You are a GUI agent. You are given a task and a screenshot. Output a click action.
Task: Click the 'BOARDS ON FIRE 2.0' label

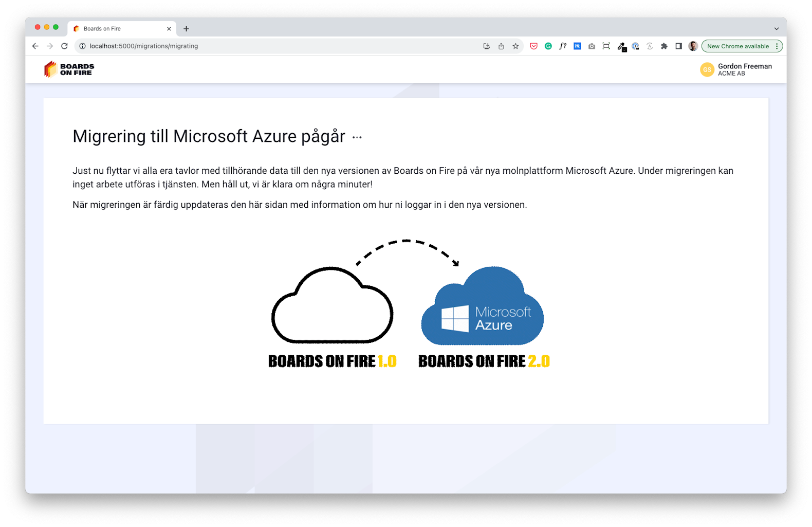(484, 361)
